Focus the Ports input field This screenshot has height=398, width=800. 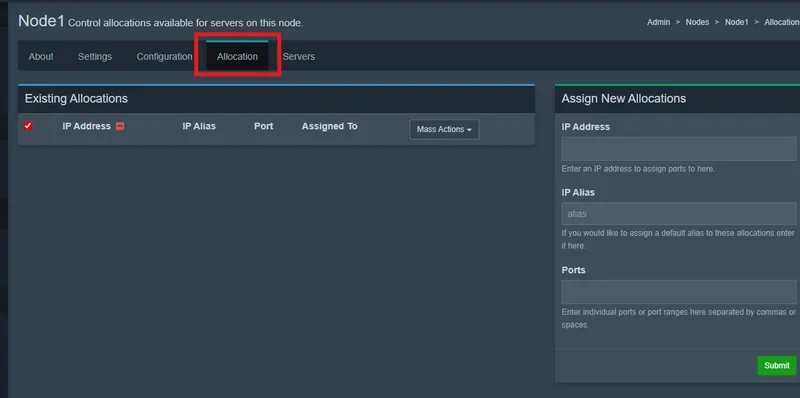[x=679, y=292]
